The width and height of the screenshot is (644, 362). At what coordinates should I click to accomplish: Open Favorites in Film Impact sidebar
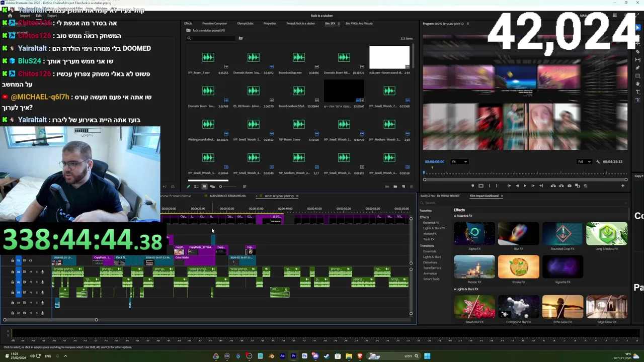pyautogui.click(x=426, y=211)
